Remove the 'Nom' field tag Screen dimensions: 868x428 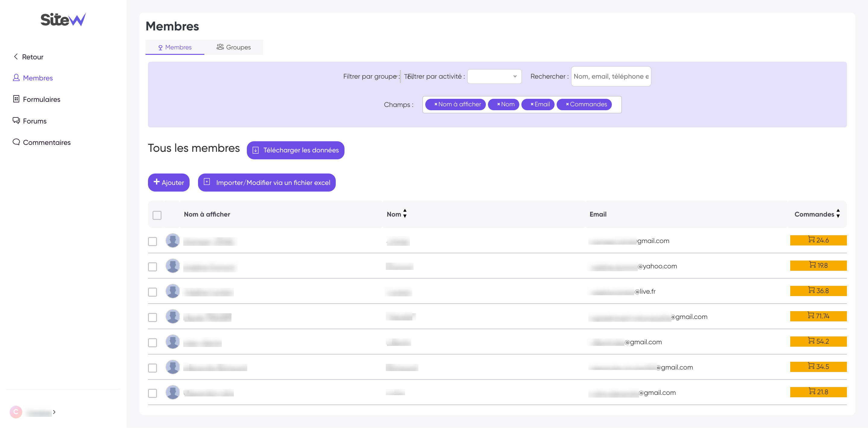(498, 105)
